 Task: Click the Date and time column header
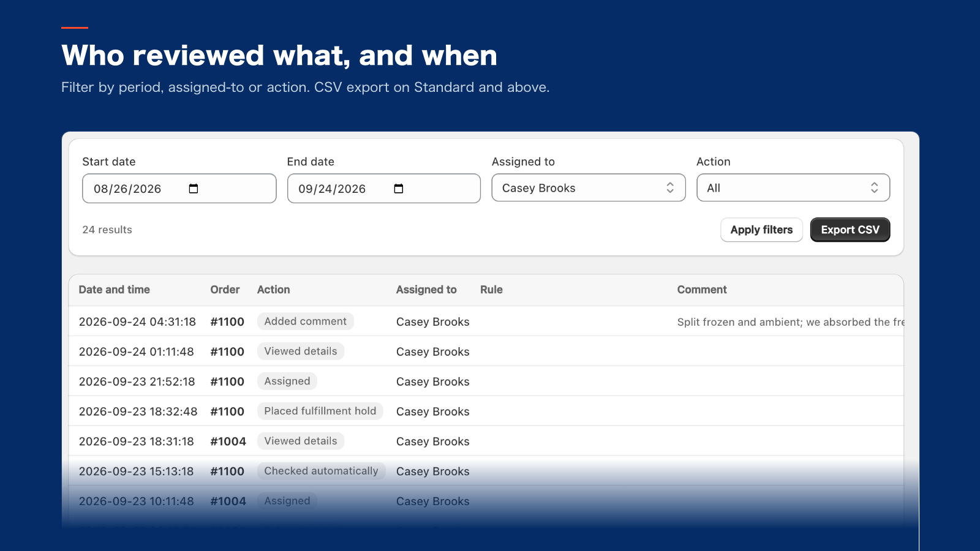pos(115,290)
